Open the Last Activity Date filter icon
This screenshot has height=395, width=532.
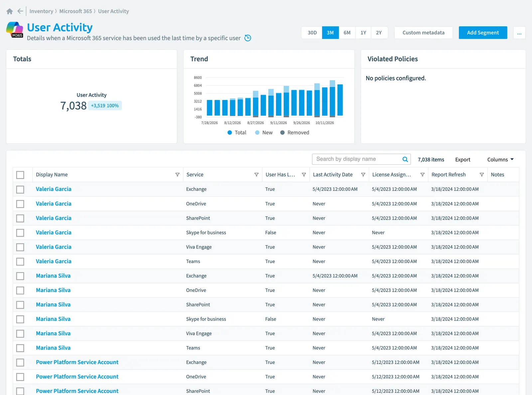coord(363,175)
